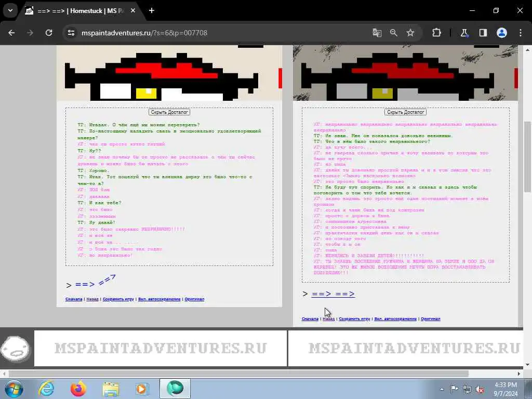Click right panel Сначала link
The height and width of the screenshot is (399, 532).
310,318
